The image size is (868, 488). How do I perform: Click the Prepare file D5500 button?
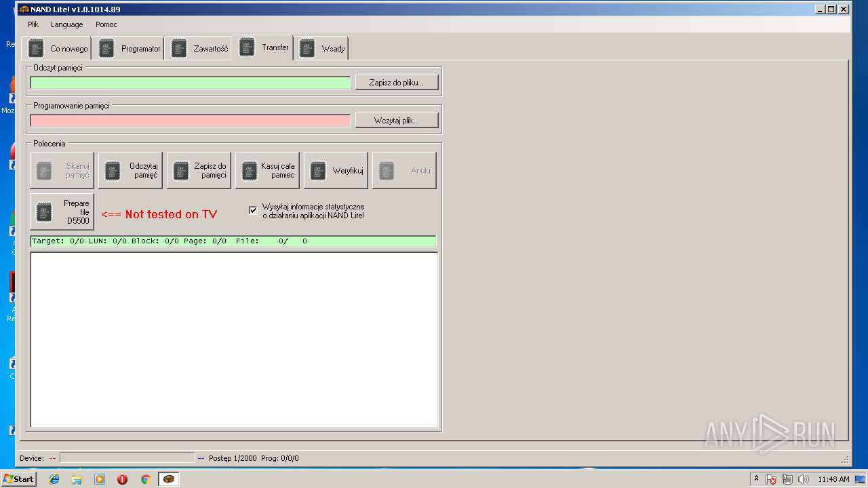[62, 212]
